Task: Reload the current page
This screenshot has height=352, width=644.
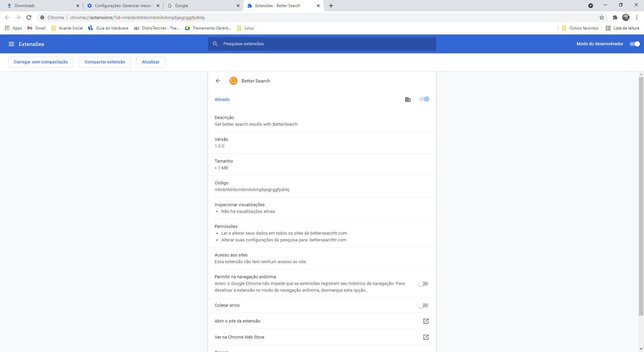Action: [x=29, y=17]
